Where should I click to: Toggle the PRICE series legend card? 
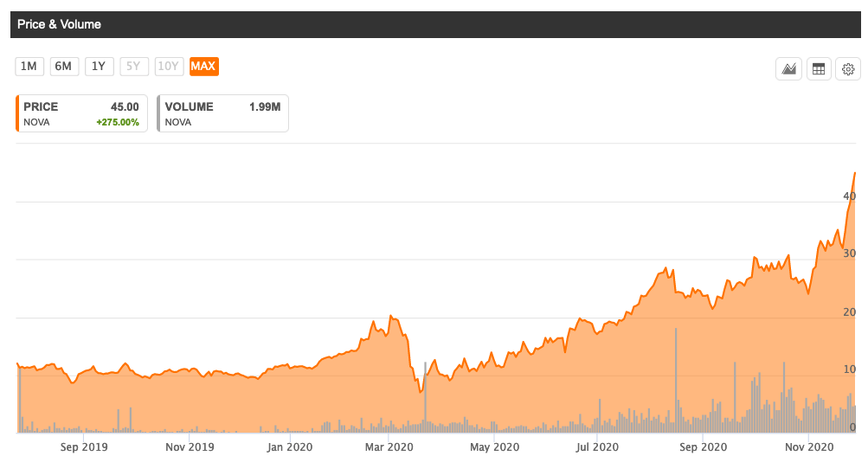pyautogui.click(x=82, y=113)
